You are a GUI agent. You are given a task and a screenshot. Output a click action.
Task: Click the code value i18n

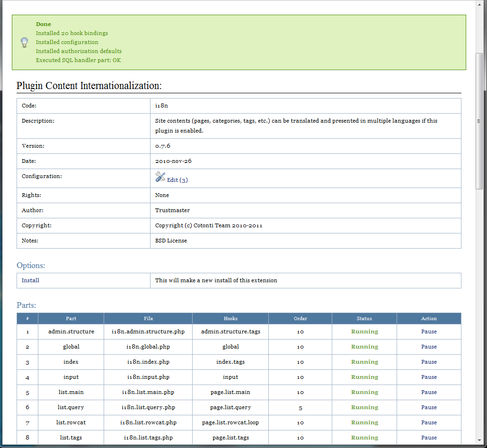[161, 106]
